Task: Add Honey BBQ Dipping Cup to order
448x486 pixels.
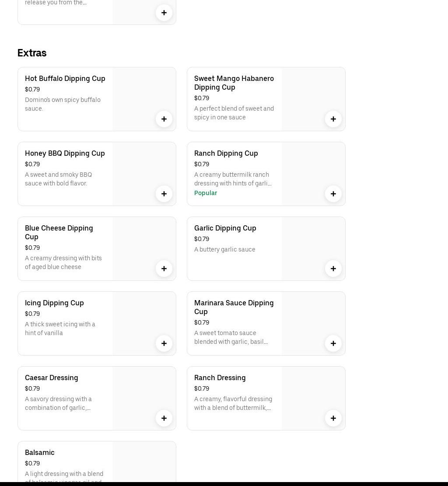Action: 164,194
